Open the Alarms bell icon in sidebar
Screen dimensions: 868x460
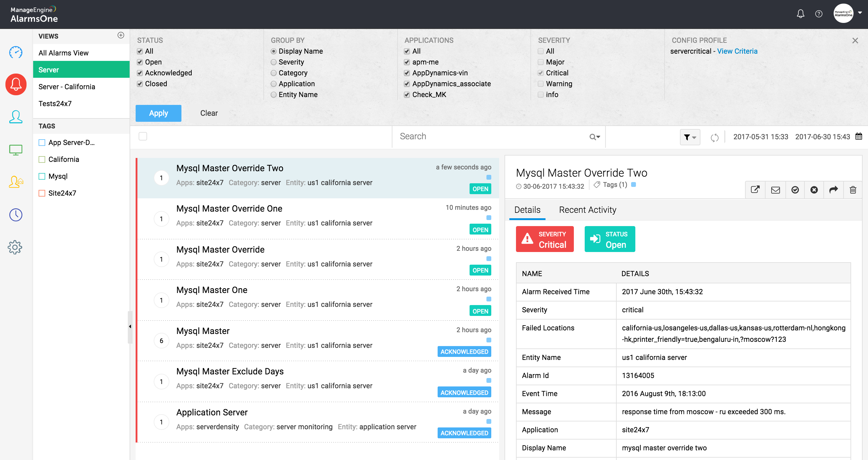click(x=16, y=84)
